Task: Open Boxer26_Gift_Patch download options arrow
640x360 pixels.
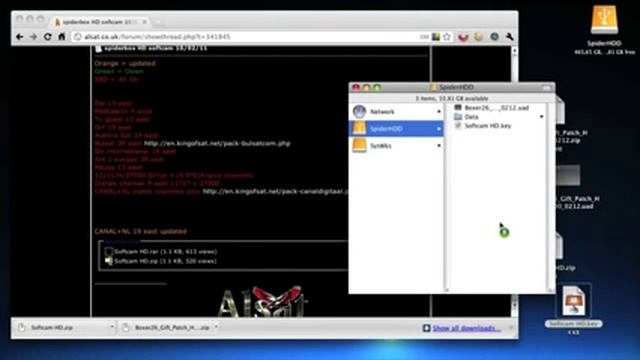Action: point(216,327)
